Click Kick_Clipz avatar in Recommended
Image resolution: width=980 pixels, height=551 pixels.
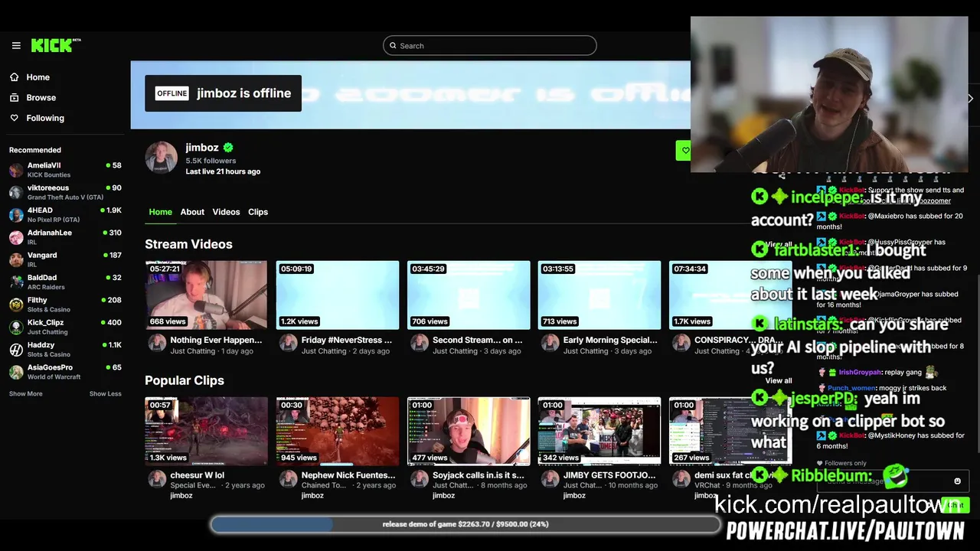tap(16, 327)
